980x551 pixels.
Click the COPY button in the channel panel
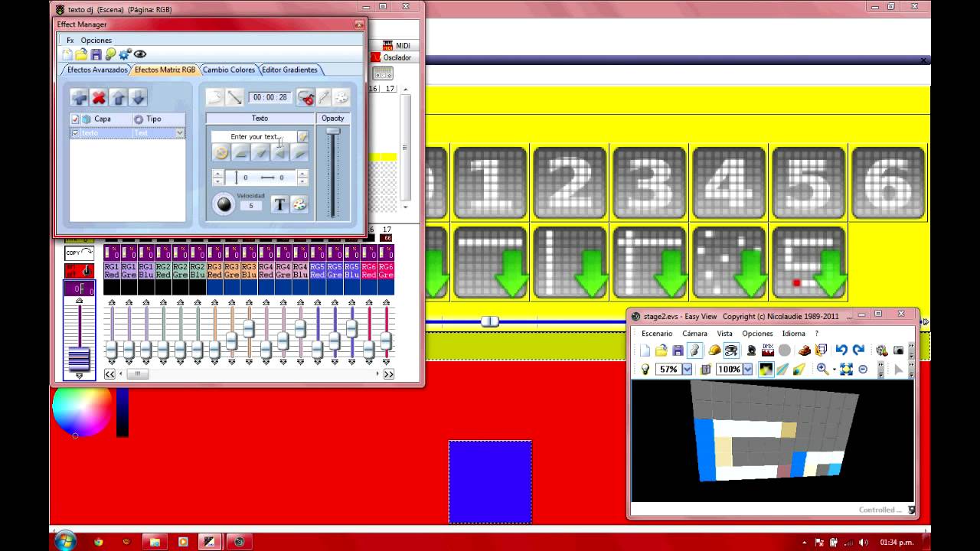pyautogui.click(x=80, y=253)
